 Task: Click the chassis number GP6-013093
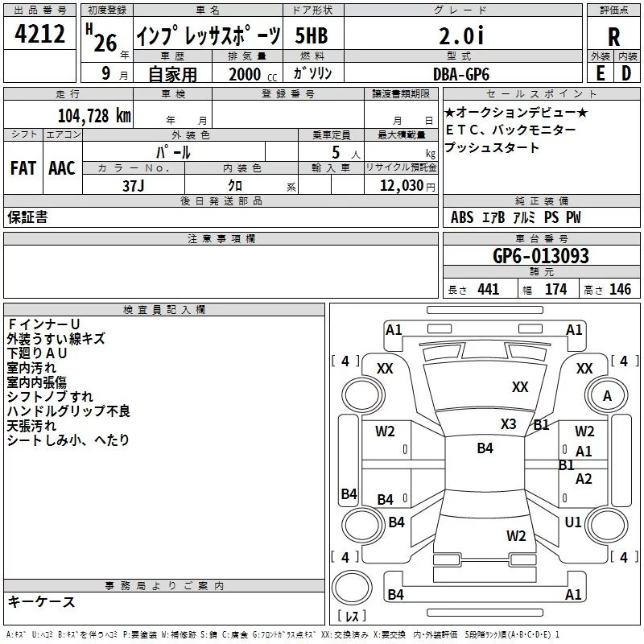(541, 256)
